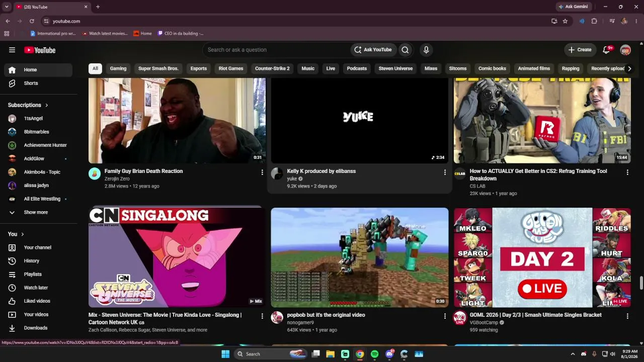The width and height of the screenshot is (644, 362).
Task: Play the popbob Minecraft video thumbnail
Action: coord(360,257)
